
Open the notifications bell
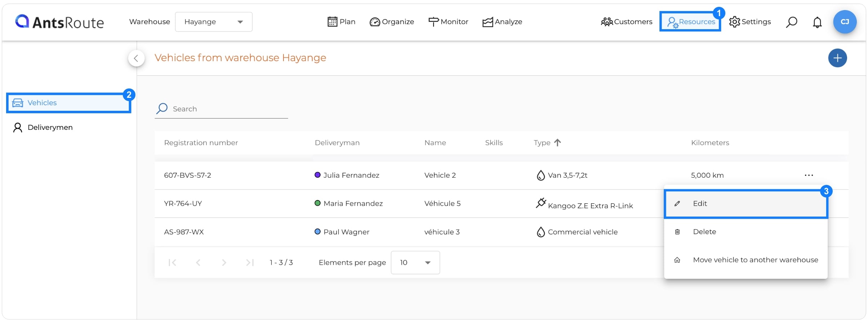point(817,22)
